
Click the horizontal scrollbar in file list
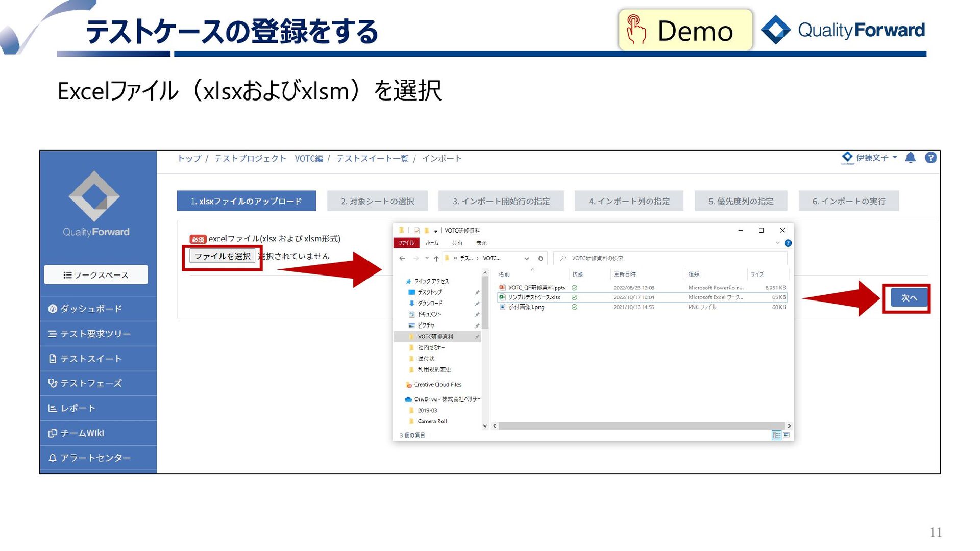641,425
